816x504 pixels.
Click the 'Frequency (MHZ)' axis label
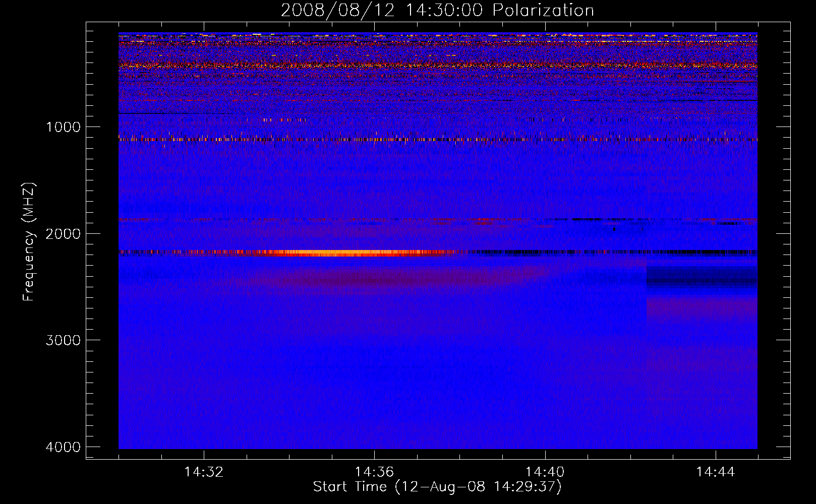point(29,242)
